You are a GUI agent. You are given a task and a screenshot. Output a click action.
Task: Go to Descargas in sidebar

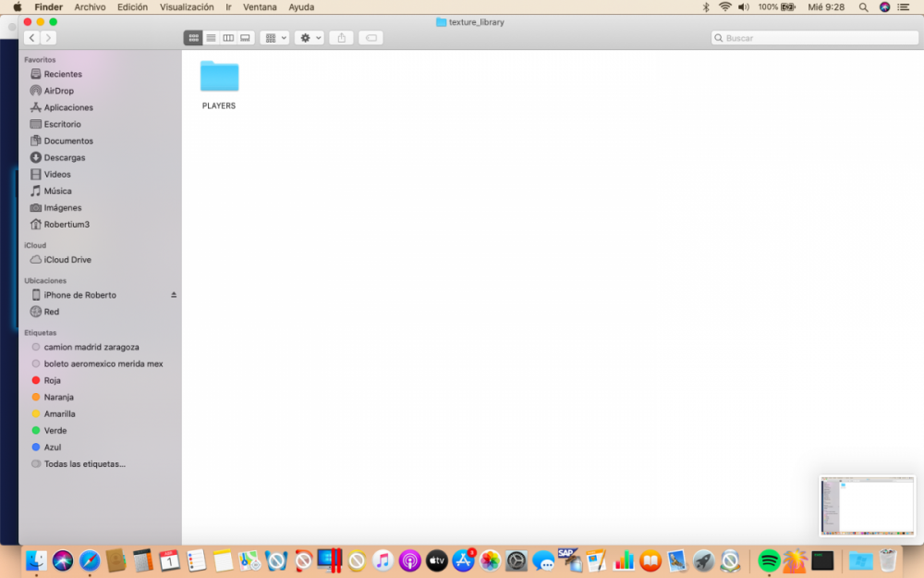point(64,157)
